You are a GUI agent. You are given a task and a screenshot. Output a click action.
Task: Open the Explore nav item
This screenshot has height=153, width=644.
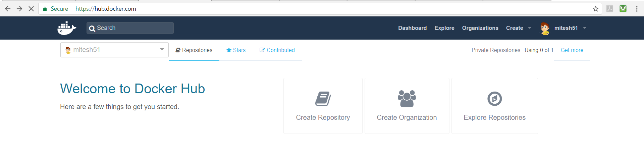[x=444, y=28]
